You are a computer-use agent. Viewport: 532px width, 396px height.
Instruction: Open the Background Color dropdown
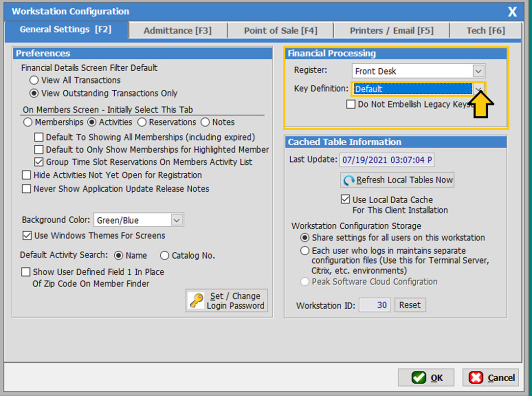click(x=177, y=220)
